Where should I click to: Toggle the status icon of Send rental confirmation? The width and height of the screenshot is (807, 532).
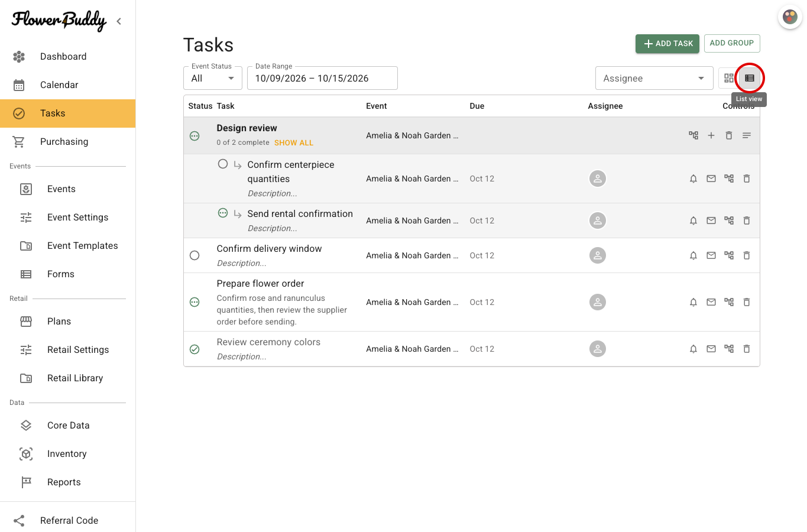(223, 213)
